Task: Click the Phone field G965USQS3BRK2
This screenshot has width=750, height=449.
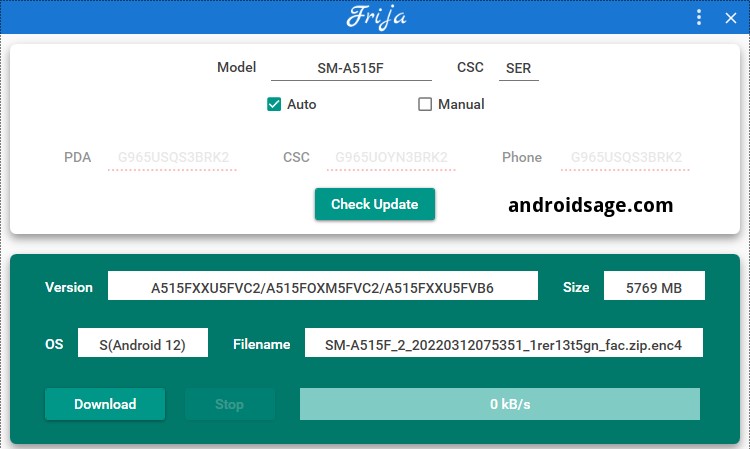Action: (626, 158)
